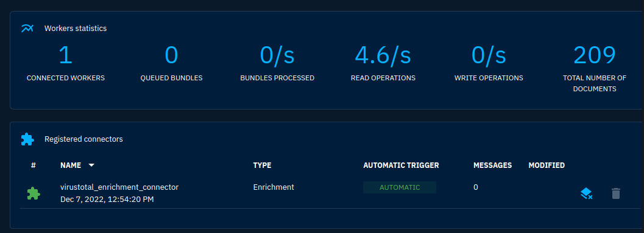
Task: Click the # column header
Action: (34, 165)
